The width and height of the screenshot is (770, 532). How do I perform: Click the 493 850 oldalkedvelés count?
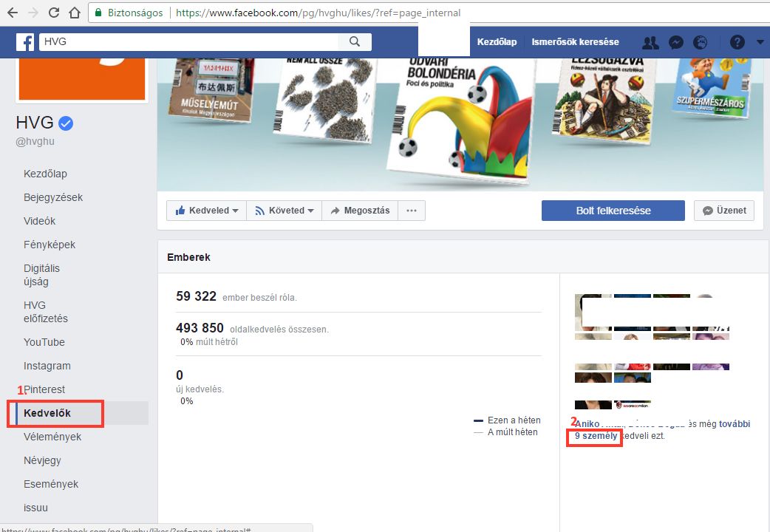click(253, 328)
